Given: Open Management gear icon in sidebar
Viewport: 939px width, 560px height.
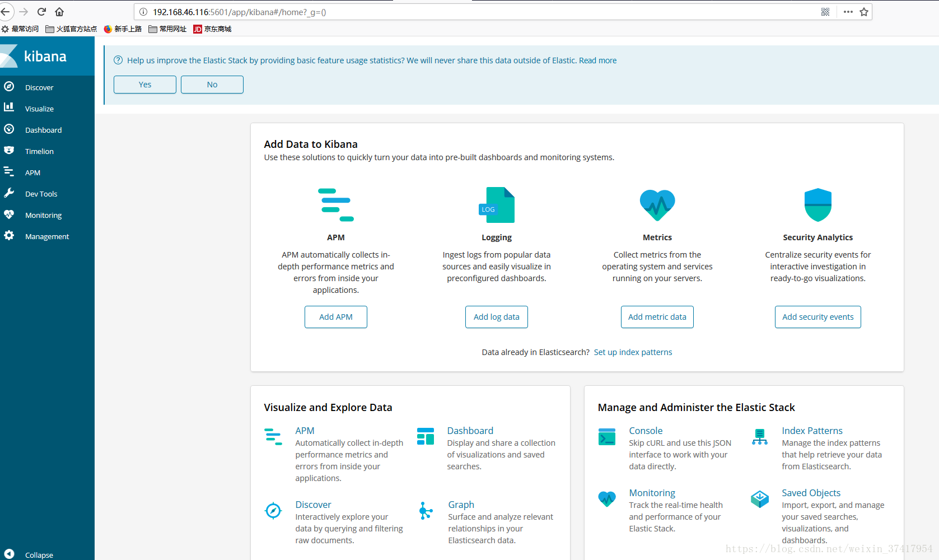Looking at the screenshot, I should (9, 235).
